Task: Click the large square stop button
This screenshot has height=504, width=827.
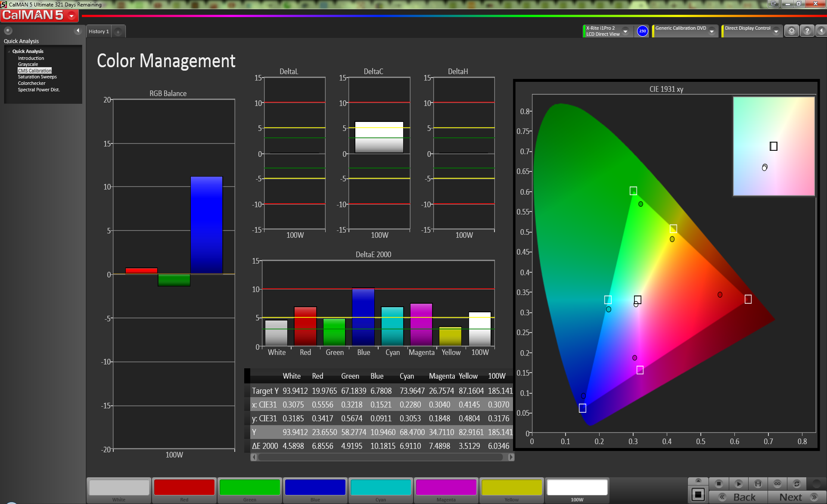Action: pos(698,495)
